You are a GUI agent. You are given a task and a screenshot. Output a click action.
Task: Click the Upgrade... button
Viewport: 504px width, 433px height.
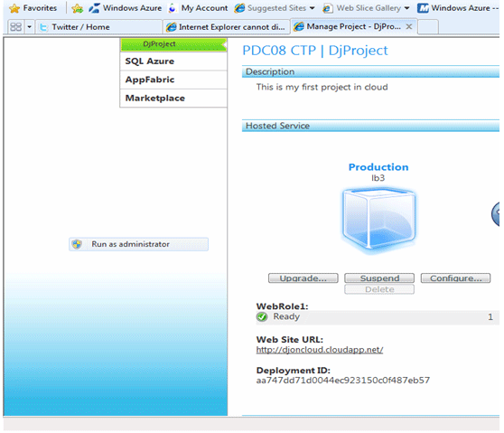pos(303,278)
